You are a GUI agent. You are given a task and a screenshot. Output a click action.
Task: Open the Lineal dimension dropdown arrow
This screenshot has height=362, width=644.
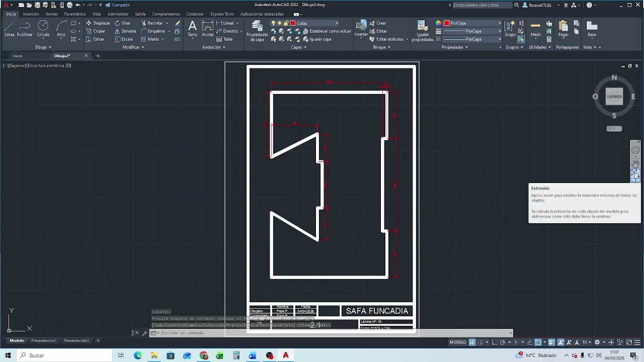coord(237,23)
